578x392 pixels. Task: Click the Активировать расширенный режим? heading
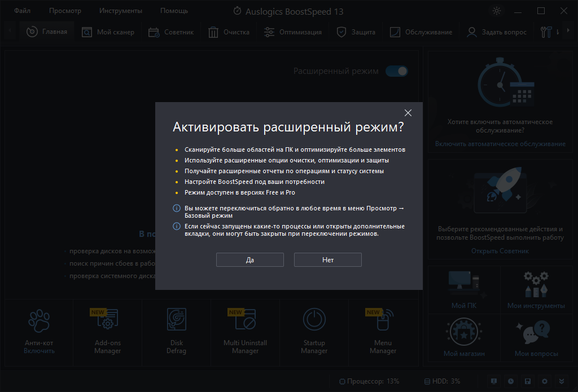click(x=288, y=127)
